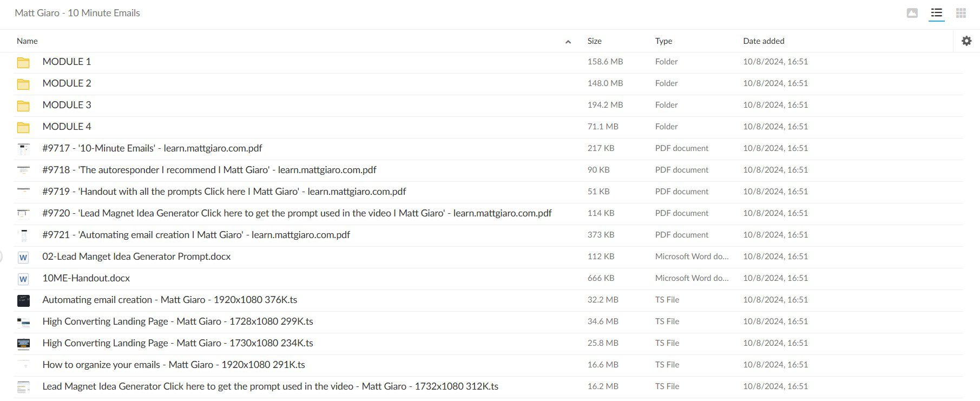Open #9719 Handout with all prompts PDF
980x401 pixels.
[x=224, y=192]
